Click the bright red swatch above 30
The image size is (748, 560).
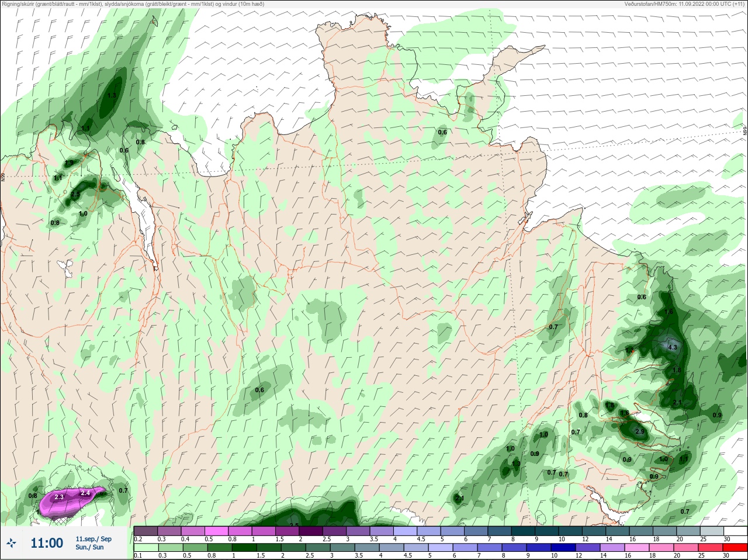click(735, 548)
